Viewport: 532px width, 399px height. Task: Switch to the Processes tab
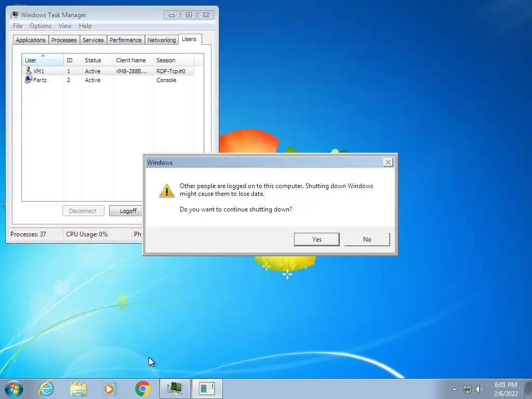coord(64,40)
